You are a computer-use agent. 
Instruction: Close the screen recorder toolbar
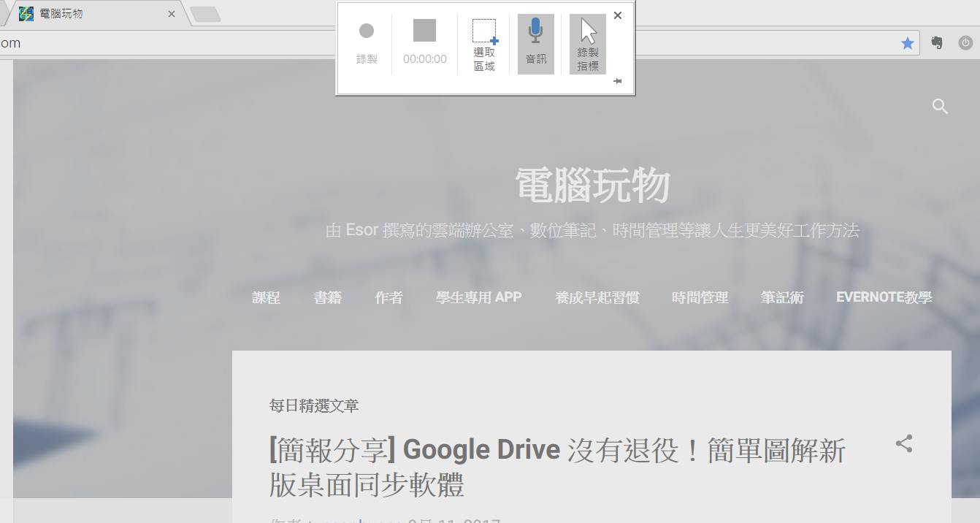[618, 15]
